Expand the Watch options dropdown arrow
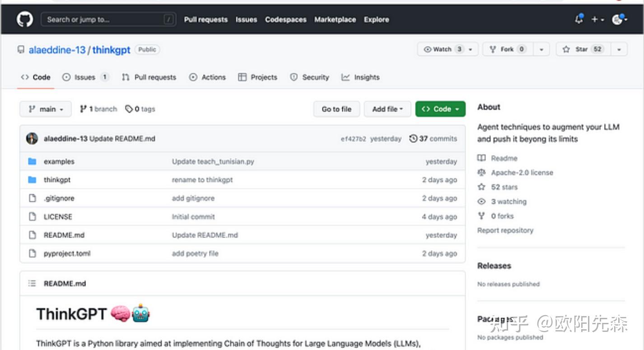 [x=471, y=49]
